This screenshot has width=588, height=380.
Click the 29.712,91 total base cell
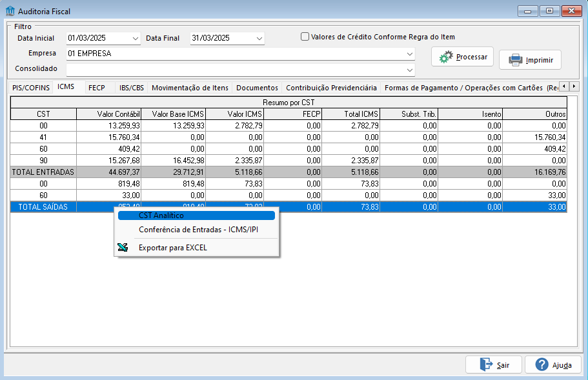coord(173,172)
